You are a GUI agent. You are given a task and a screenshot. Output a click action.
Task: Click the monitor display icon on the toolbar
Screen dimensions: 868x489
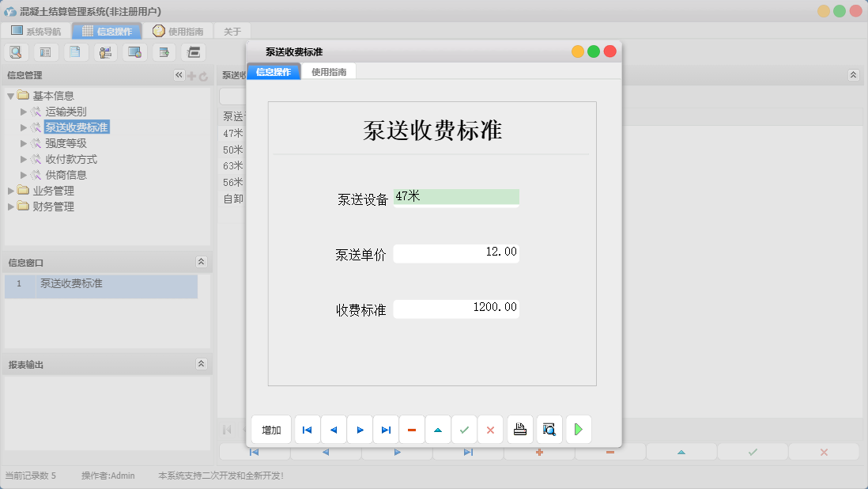(x=134, y=51)
